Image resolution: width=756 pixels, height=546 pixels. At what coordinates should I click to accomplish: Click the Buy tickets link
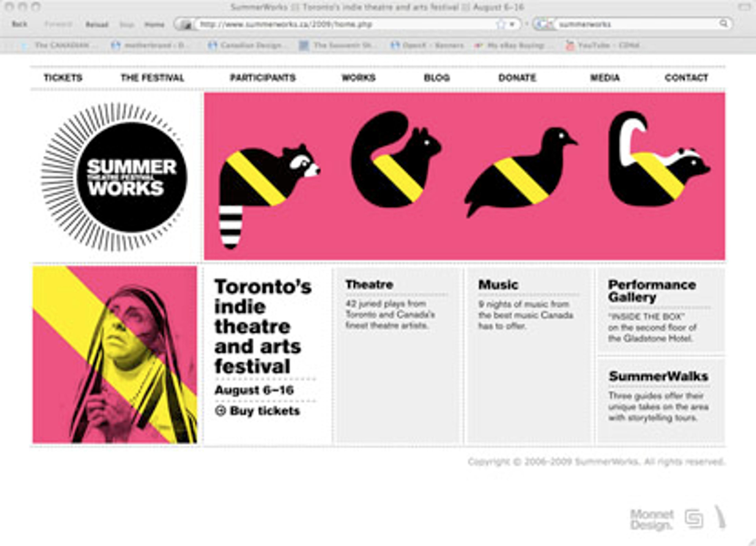click(264, 411)
